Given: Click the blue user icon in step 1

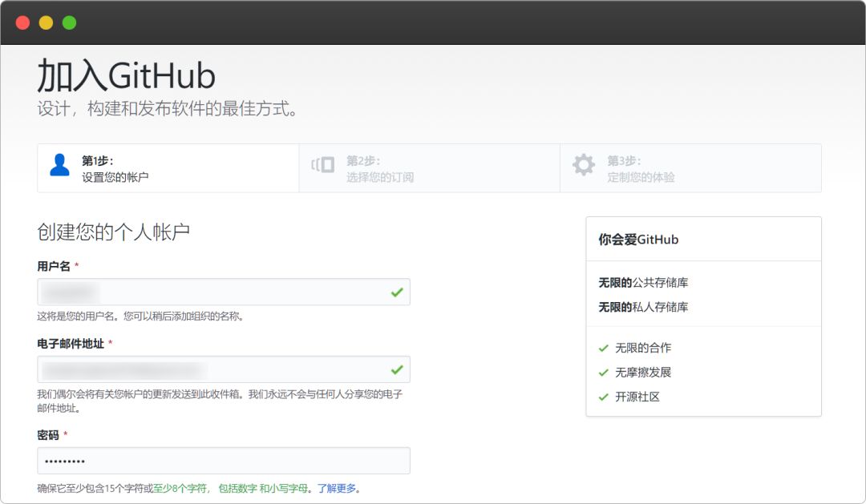Looking at the screenshot, I should click(x=59, y=164).
